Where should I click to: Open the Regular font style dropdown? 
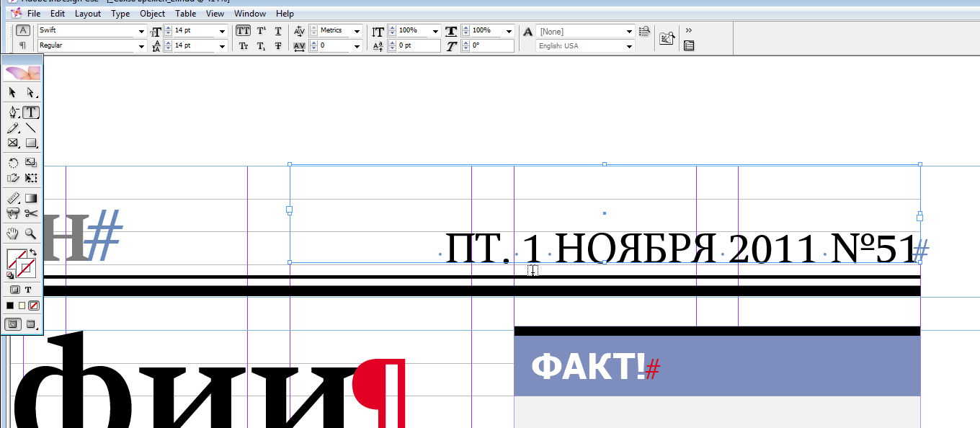point(141,46)
